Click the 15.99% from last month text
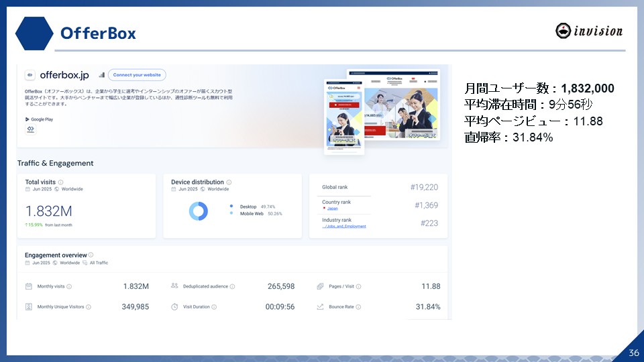 point(48,225)
